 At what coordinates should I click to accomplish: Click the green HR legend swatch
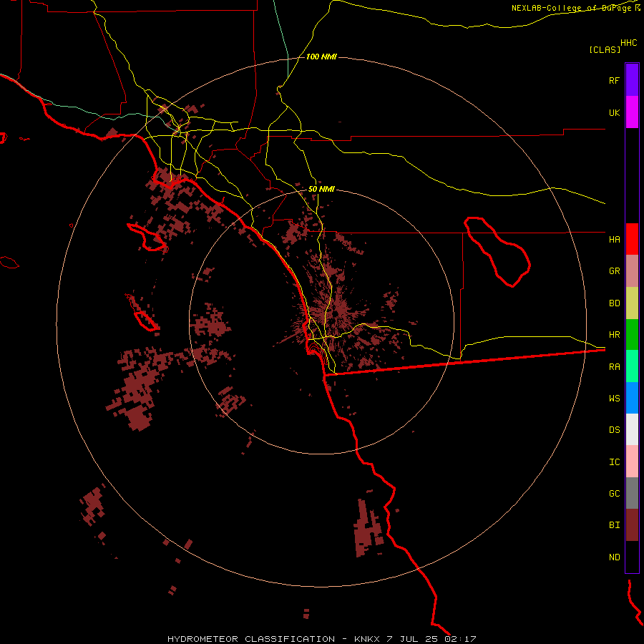pyautogui.click(x=632, y=335)
